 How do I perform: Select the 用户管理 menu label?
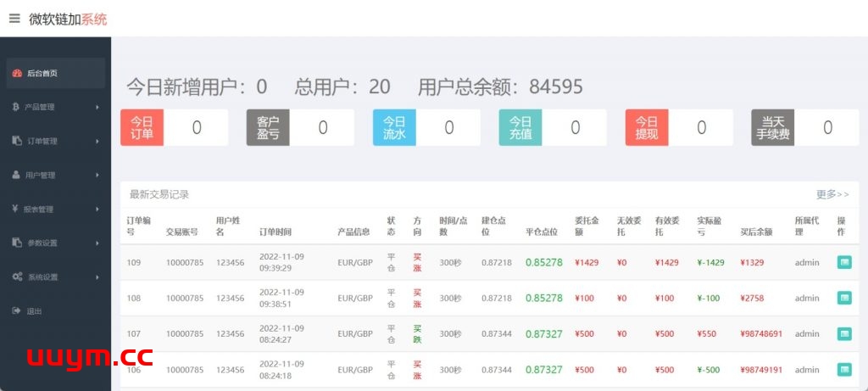tap(40, 176)
